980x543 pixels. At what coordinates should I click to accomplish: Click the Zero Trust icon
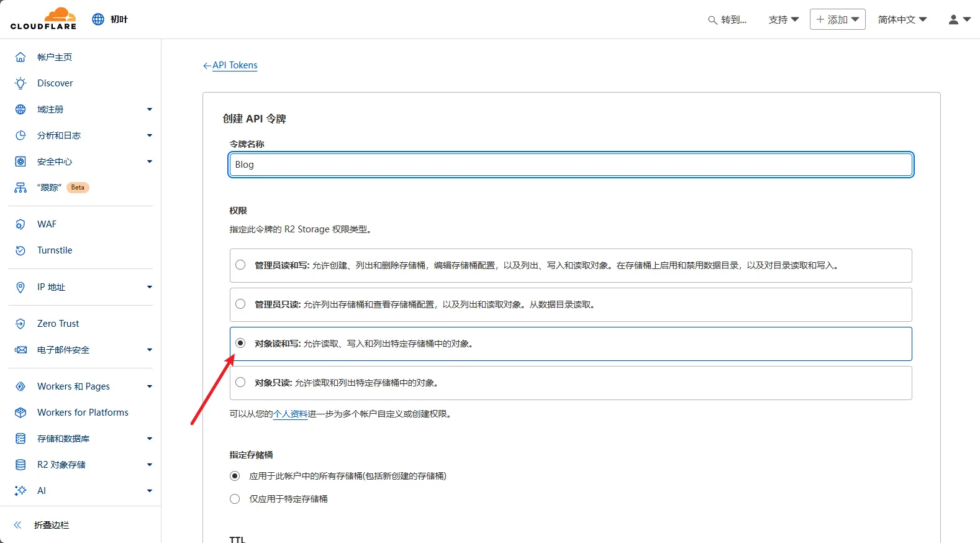tap(20, 324)
